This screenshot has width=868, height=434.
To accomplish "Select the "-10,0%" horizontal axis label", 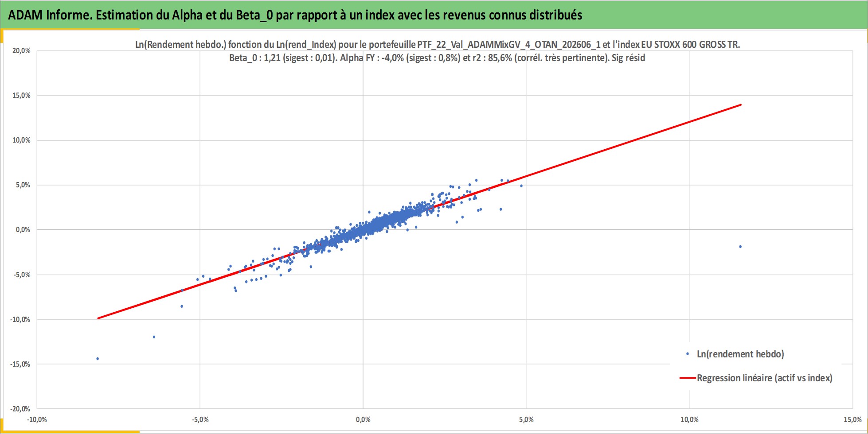I will (x=37, y=420).
